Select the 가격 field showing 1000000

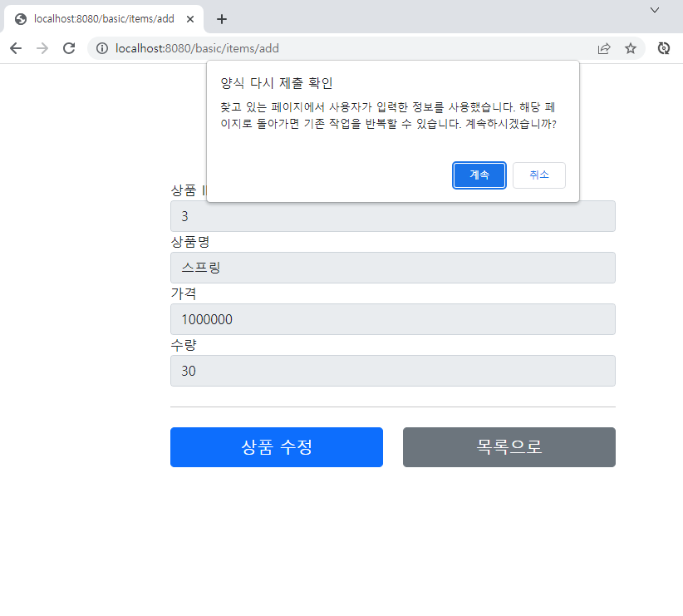[392, 319]
